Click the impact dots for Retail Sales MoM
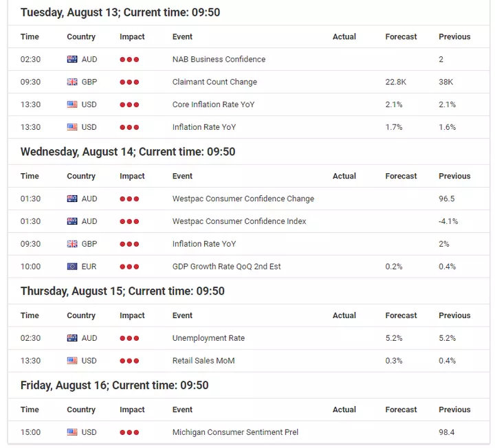The image size is (495, 448). 129,361
